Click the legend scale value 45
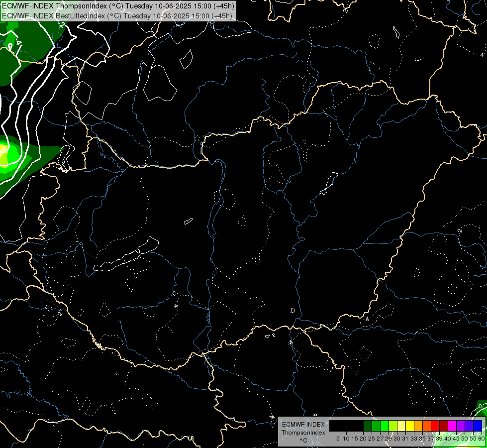 [456, 439]
